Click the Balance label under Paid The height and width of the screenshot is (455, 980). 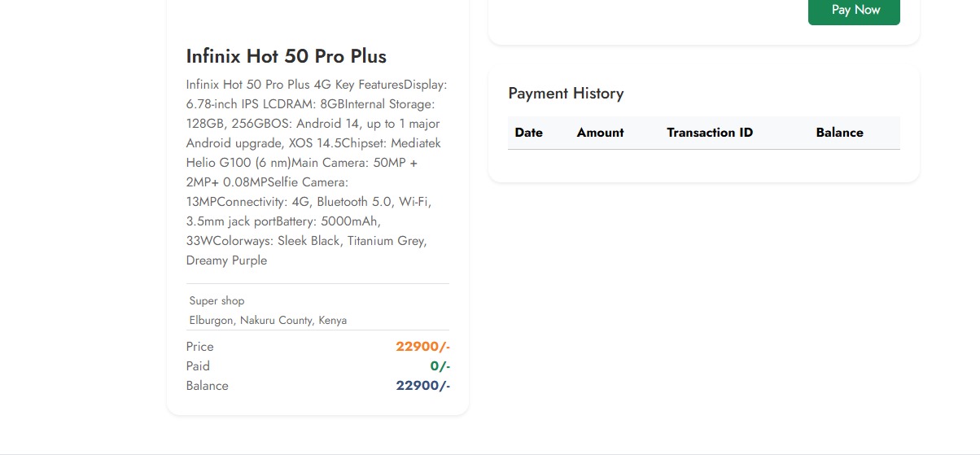pyautogui.click(x=207, y=386)
